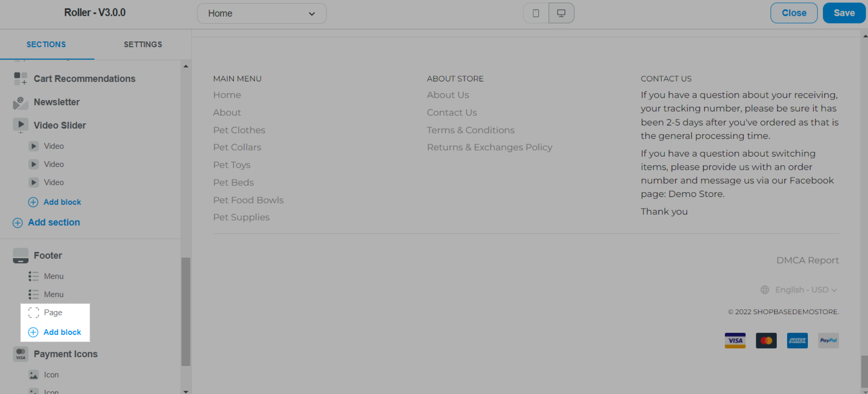Open the Returns & Exchanges Policy link
868x394 pixels.
[x=489, y=147]
